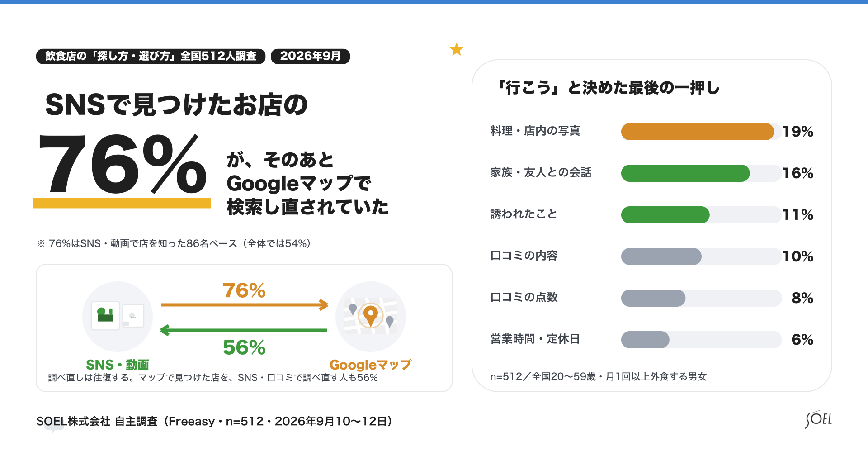Click the gray 口コミの点数 8% bar
This screenshot has width=868, height=456.
coord(653,298)
